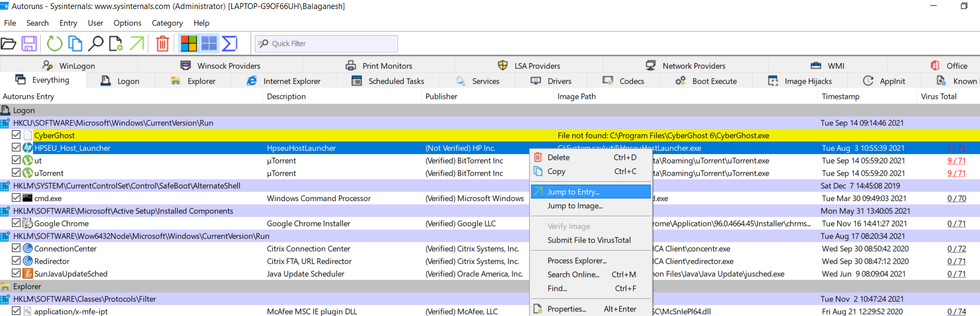
Task: Switch to the Drivers tab
Action: tap(551, 81)
